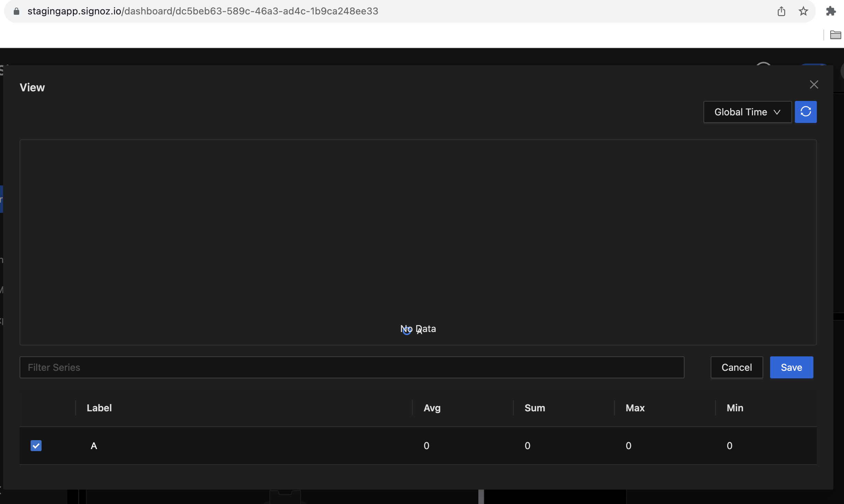This screenshot has height=504, width=844.
Task: Click the Label column header
Action: tap(99, 408)
